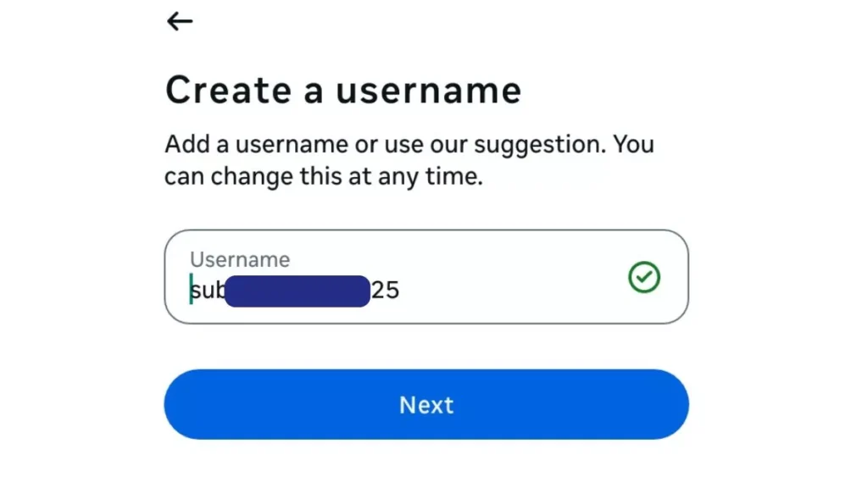
Task: Click the Create a username heading
Action: point(343,89)
